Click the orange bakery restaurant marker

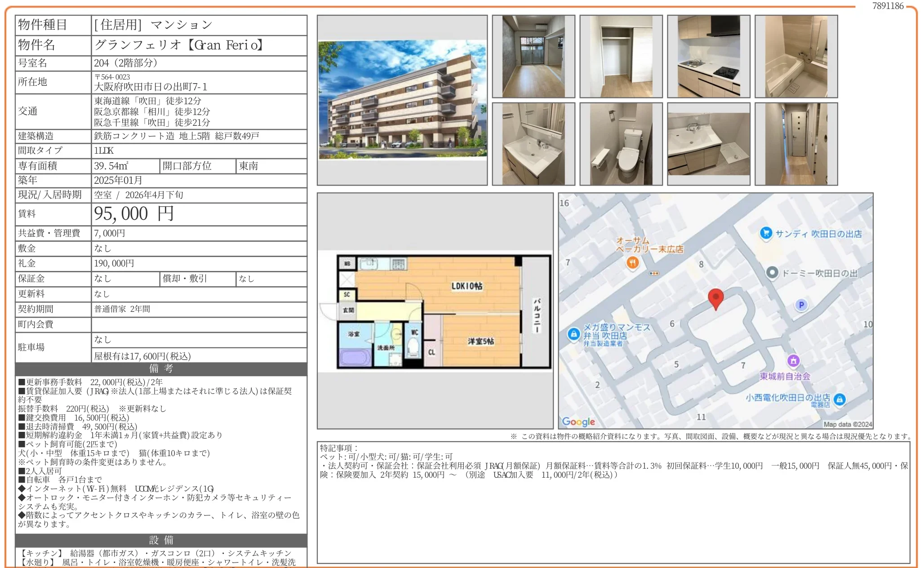pos(632,263)
